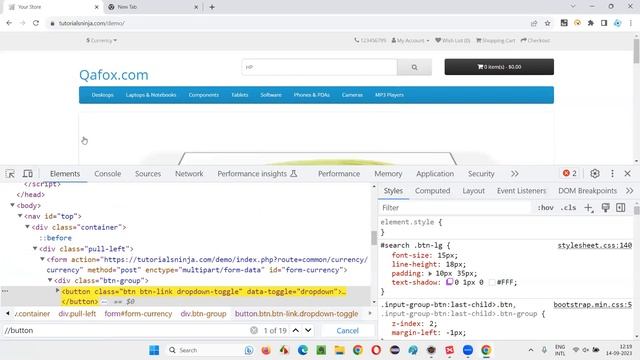
Task: Toggle the :hov element state
Action: (x=545, y=208)
